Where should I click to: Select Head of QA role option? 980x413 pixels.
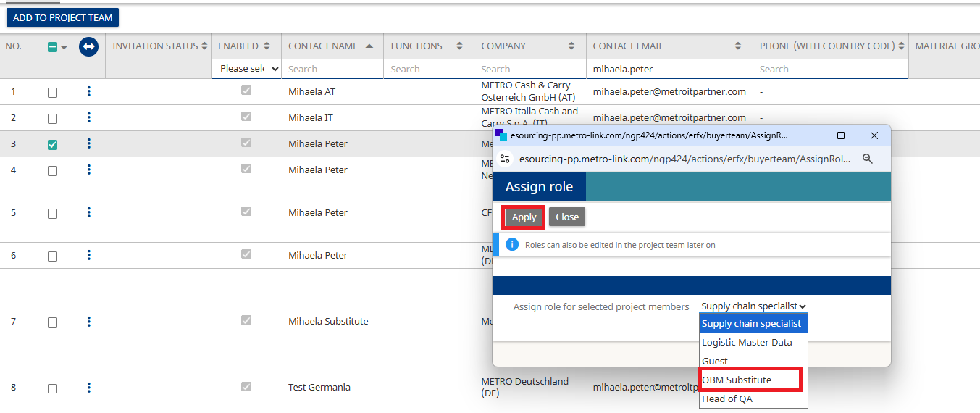753,399
